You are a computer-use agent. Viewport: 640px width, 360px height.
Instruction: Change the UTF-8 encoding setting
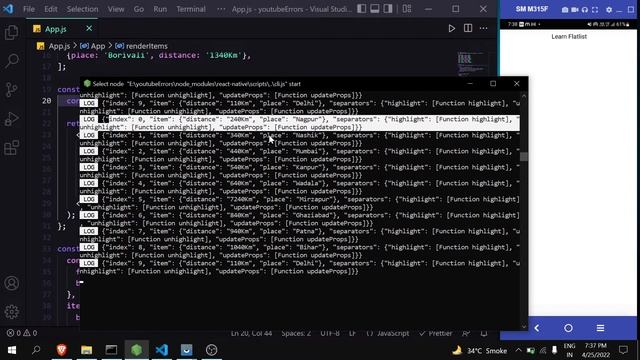[x=330, y=333]
